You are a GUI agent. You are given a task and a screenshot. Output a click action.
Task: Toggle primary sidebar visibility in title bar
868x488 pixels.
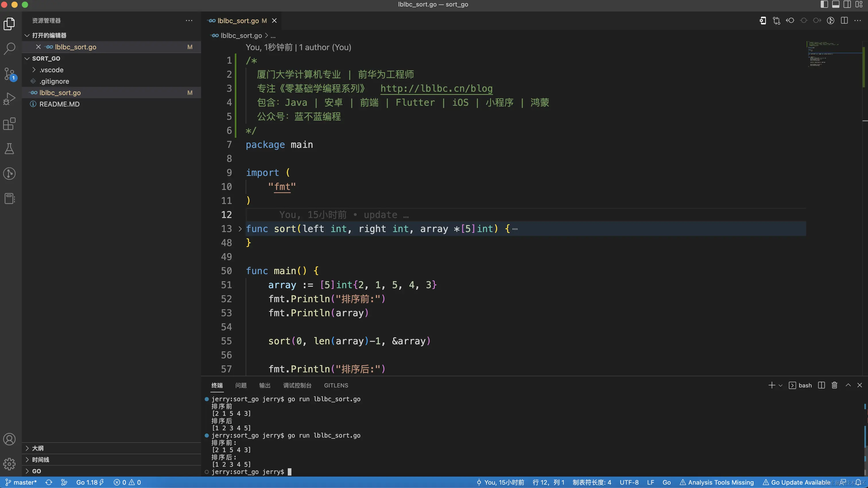coord(824,4)
